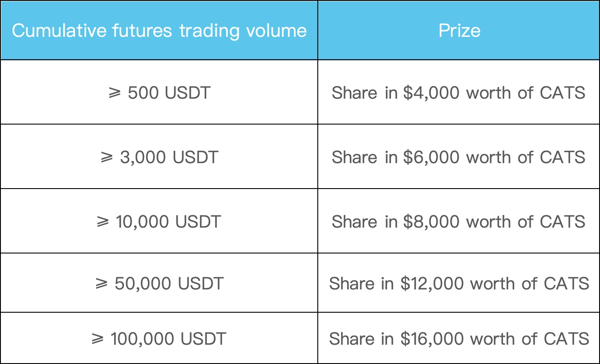The image size is (600, 364).
Task: Click the Cumulative futures trading volume header
Action: coord(159,31)
